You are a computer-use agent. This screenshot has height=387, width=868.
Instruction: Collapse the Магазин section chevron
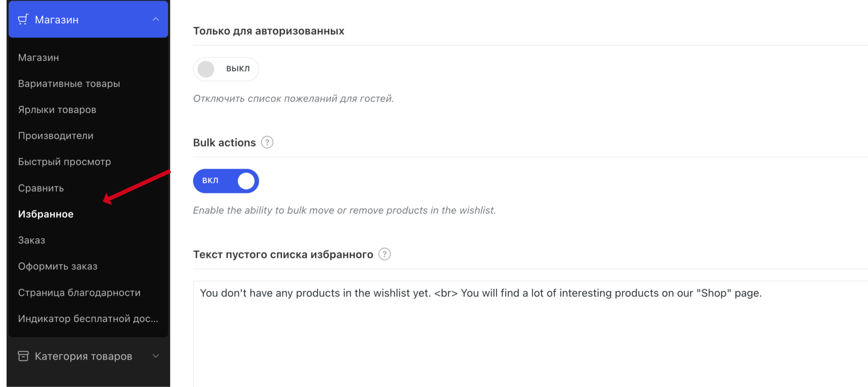click(156, 20)
